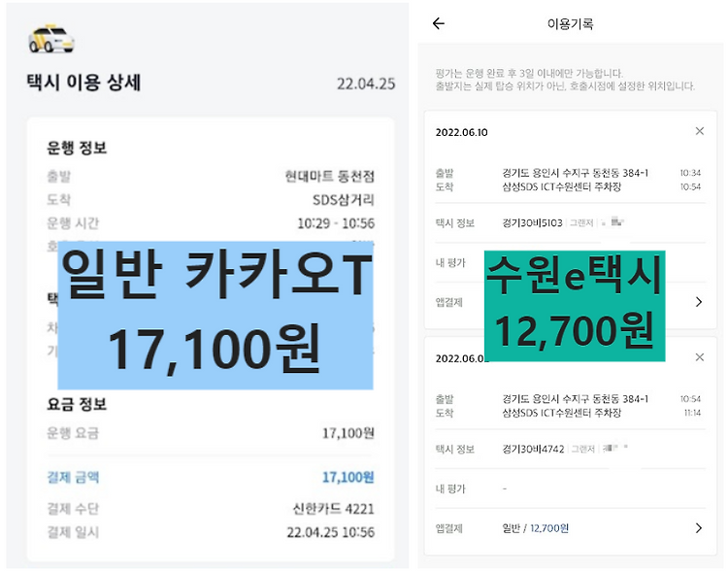This screenshot has width=728, height=572.
Task: Select arrival value SDS삼거리
Action: tap(343, 200)
